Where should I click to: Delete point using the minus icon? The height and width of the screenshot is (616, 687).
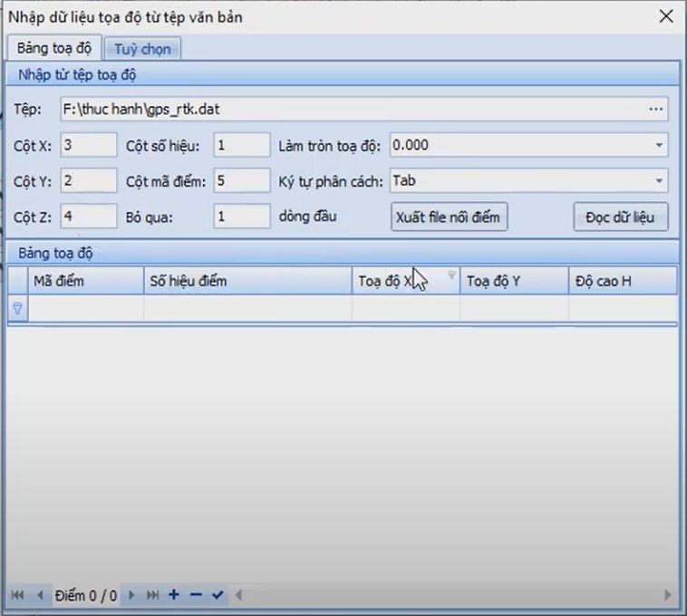coord(196,595)
